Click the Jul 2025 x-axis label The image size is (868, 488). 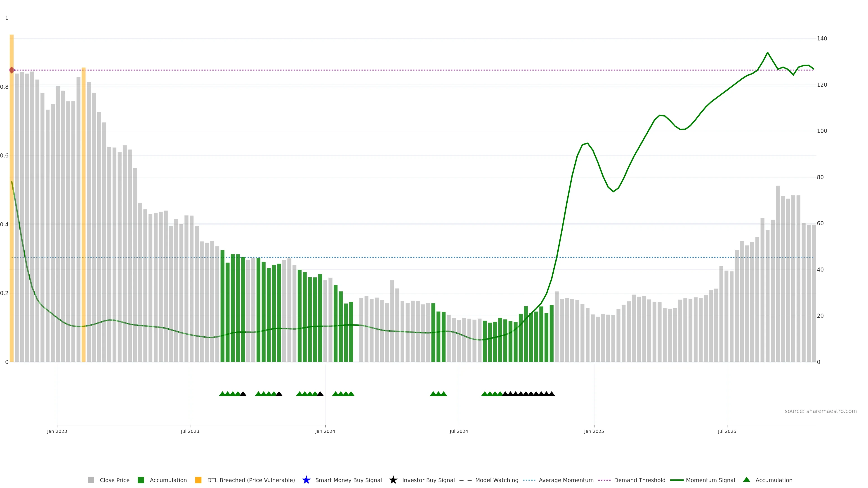727,431
